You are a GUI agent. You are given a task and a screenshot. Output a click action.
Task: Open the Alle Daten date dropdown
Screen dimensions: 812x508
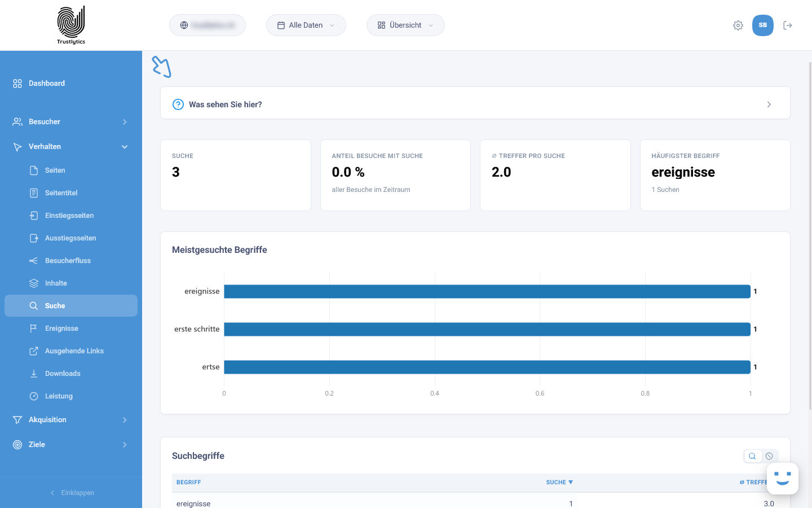coord(306,25)
